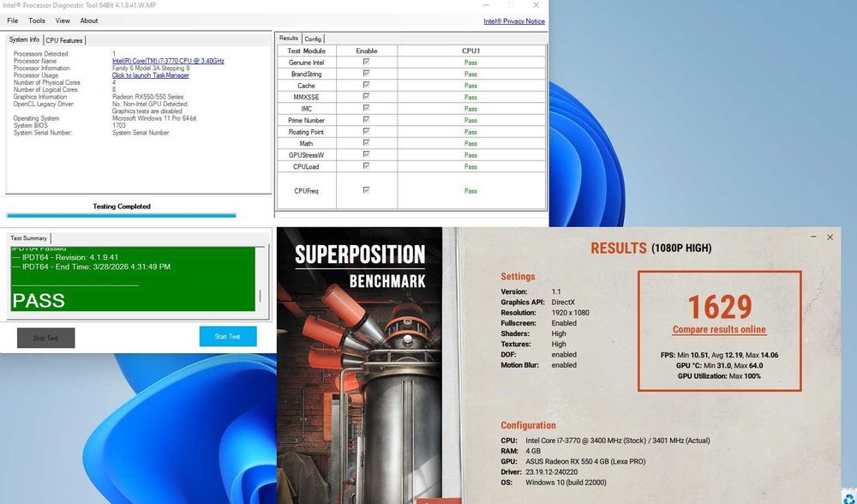Image resolution: width=857 pixels, height=504 pixels.
Task: Click the IPDT64 End Time line
Action: 92,267
